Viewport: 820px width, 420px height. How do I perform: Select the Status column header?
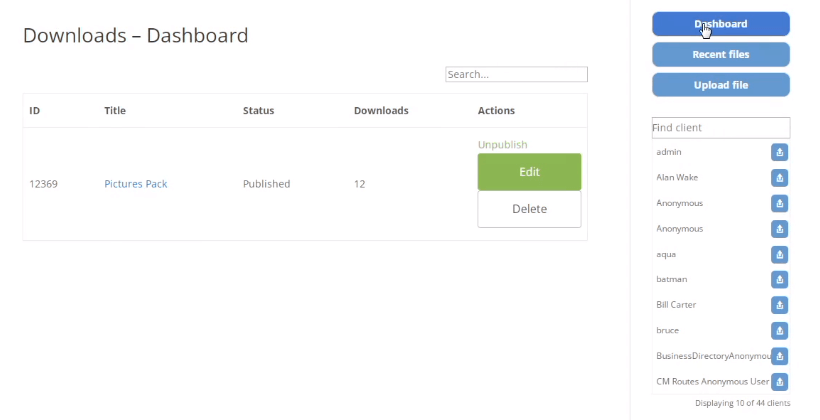pos(258,111)
